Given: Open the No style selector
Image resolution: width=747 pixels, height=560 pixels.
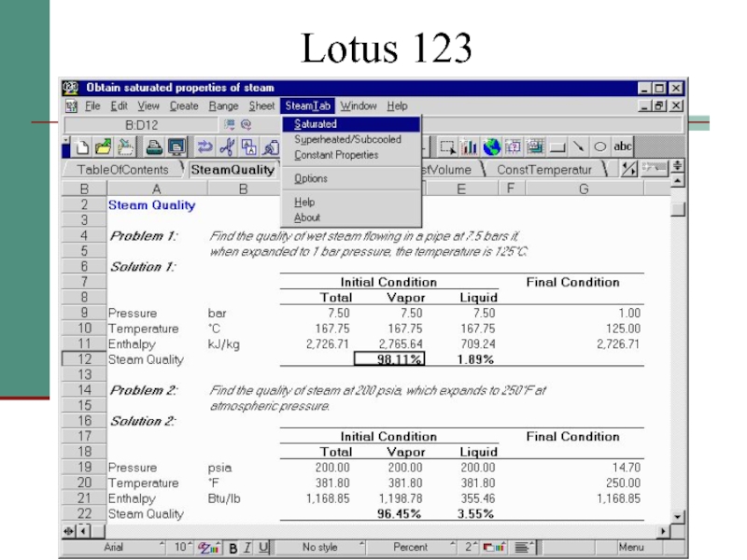Looking at the screenshot, I should 320,547.
